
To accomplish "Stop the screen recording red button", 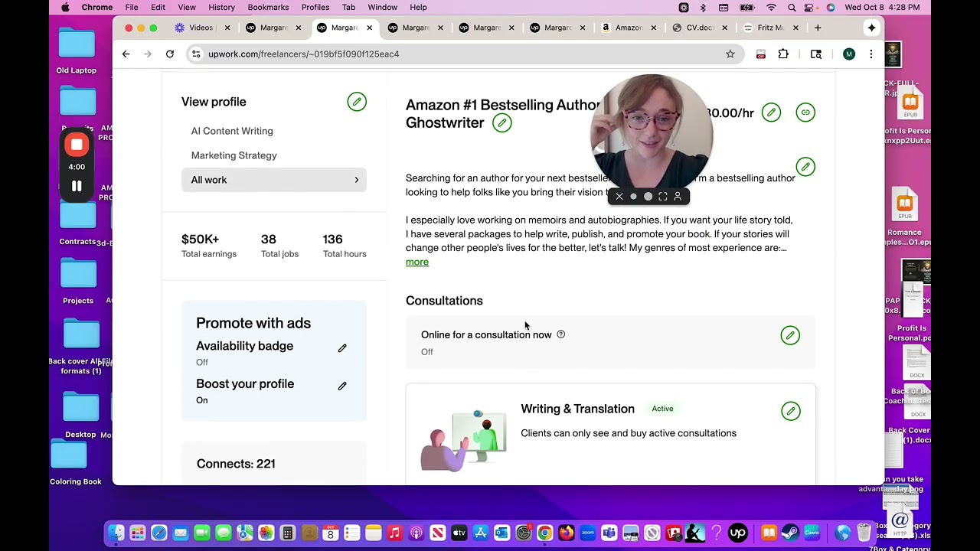I will pyautogui.click(x=77, y=145).
